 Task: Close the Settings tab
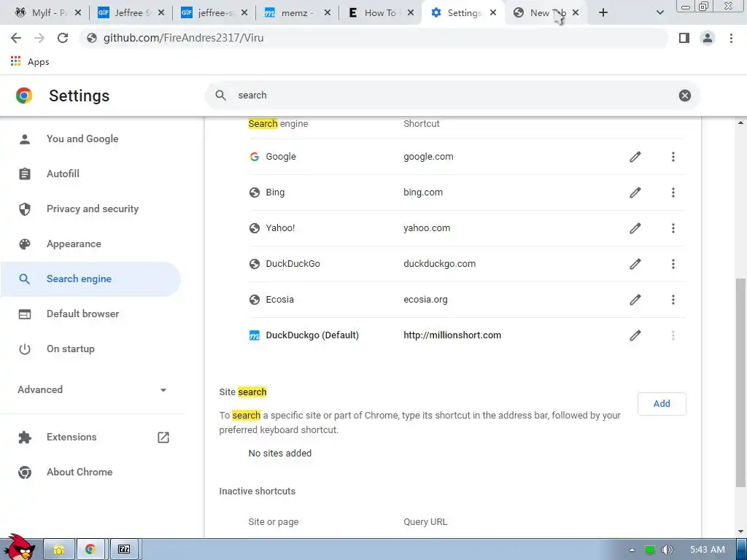pos(493,13)
